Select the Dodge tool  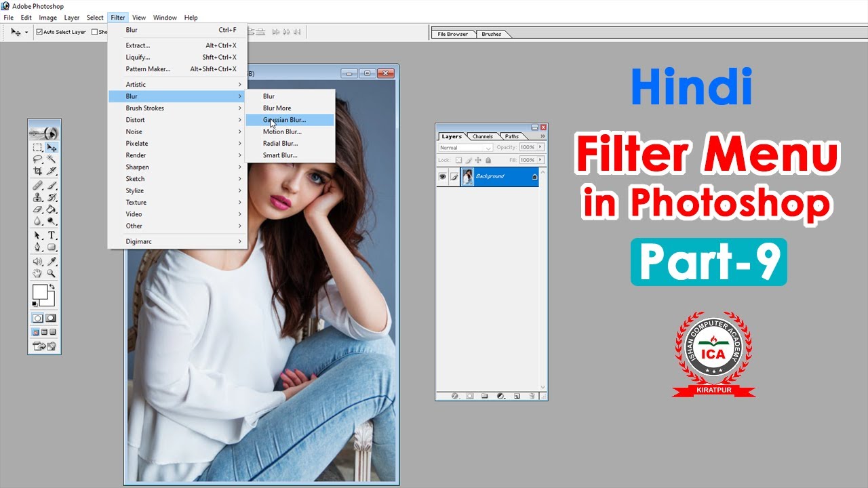[52, 221]
